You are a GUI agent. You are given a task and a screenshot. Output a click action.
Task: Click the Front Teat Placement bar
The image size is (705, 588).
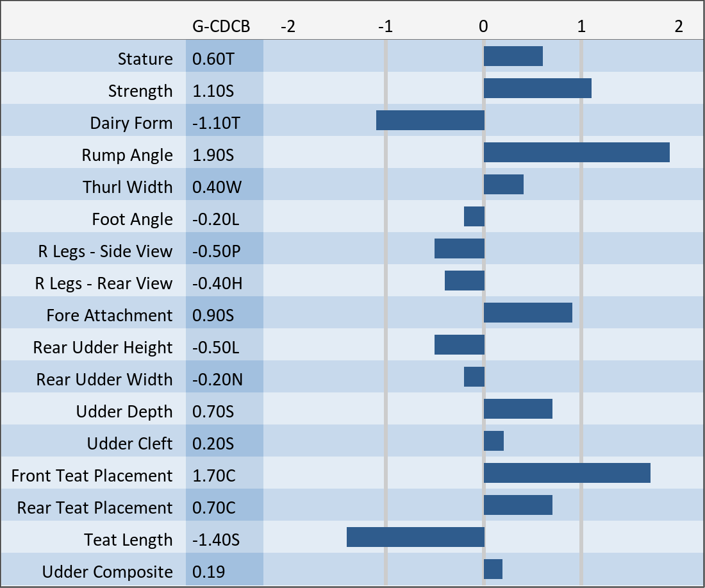(567, 473)
